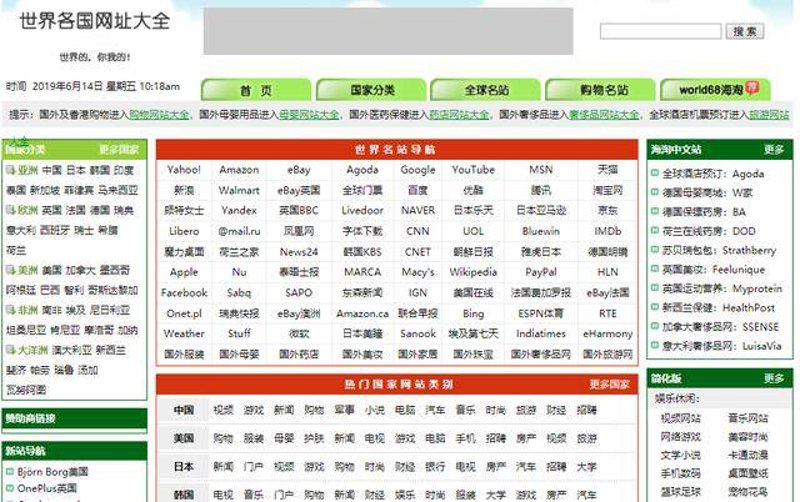Follow the 药店网站大全 link
The width and height of the screenshot is (800, 502).
(459, 115)
